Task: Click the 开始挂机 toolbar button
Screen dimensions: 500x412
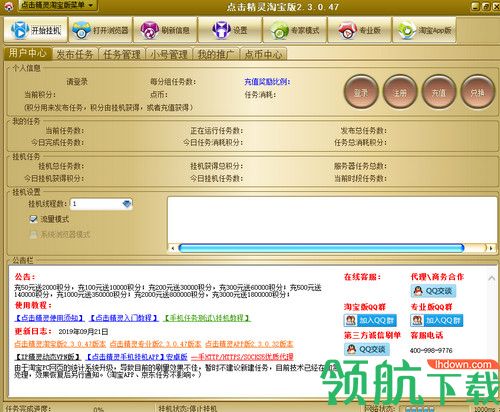Action: pyautogui.click(x=36, y=30)
